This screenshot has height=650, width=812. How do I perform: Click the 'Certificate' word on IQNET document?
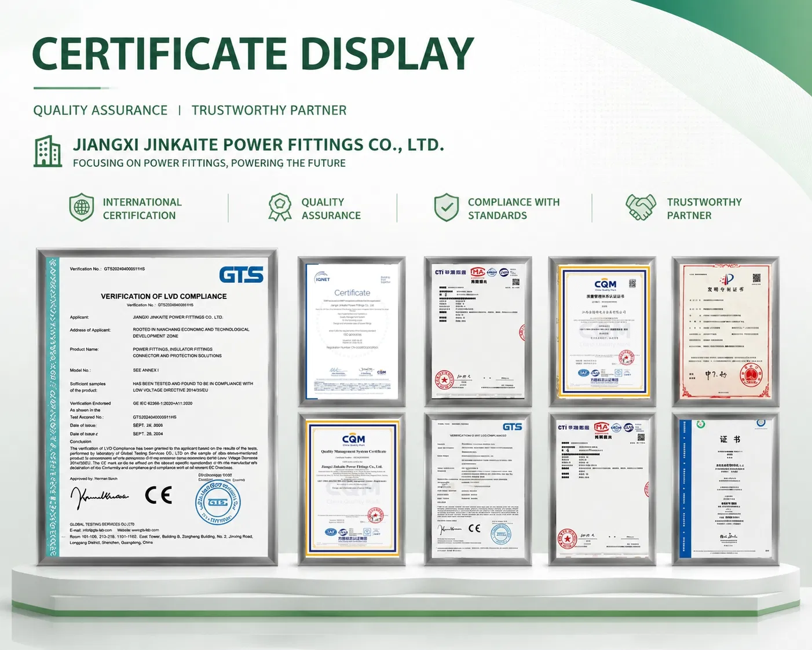(x=352, y=293)
